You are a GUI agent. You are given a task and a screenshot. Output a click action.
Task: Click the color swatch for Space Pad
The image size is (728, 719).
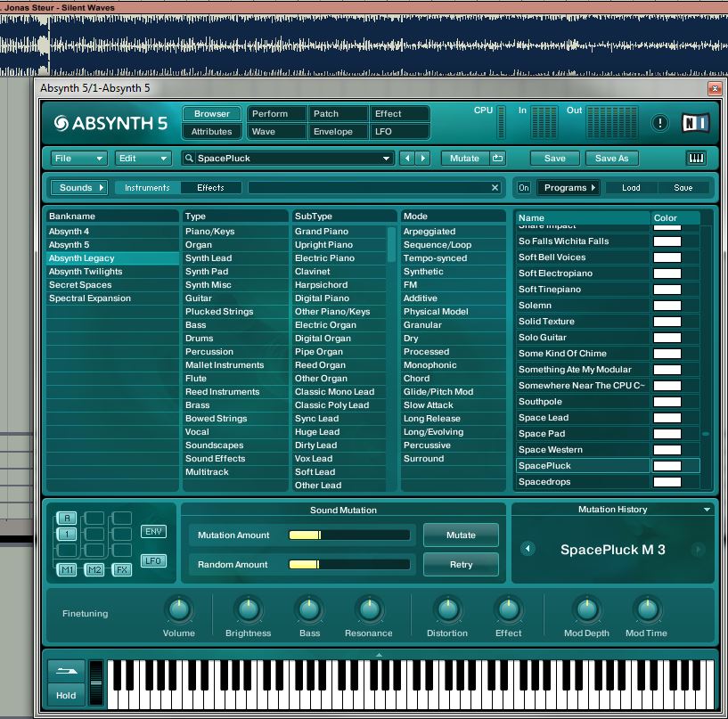click(667, 434)
